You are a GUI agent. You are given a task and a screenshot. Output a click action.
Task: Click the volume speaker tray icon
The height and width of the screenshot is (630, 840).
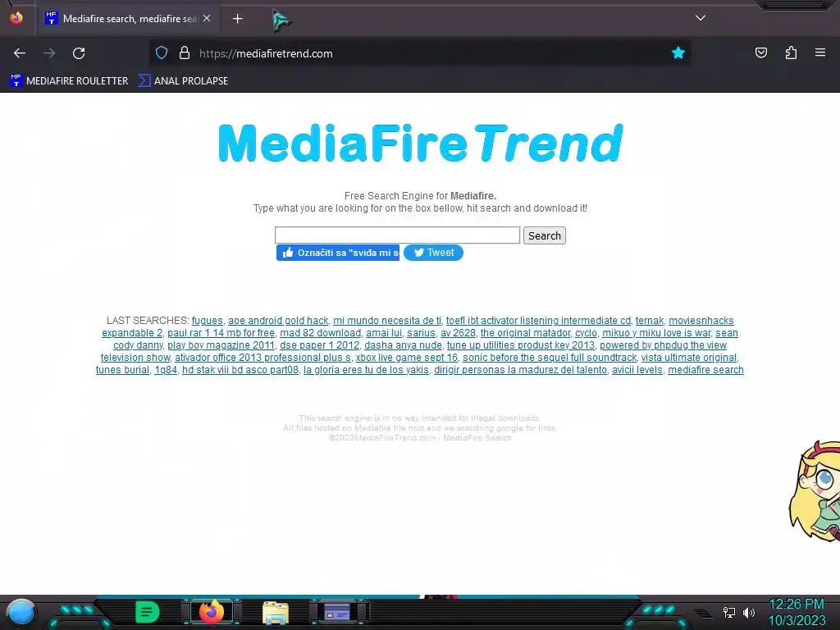point(749,612)
